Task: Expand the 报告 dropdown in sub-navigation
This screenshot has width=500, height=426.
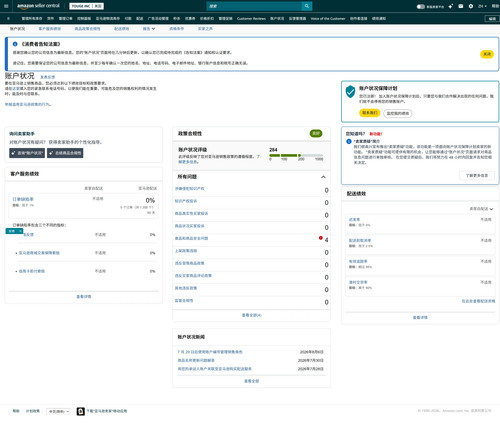Action: pos(149,29)
